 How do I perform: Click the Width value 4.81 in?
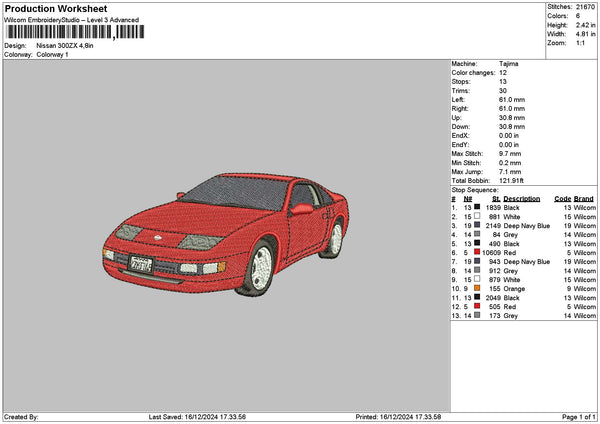[585, 34]
